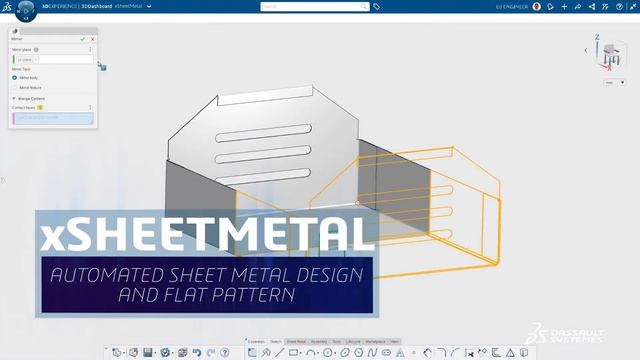640x360 pixels.
Task: Select the Circle sketch tool
Action: [327, 352]
